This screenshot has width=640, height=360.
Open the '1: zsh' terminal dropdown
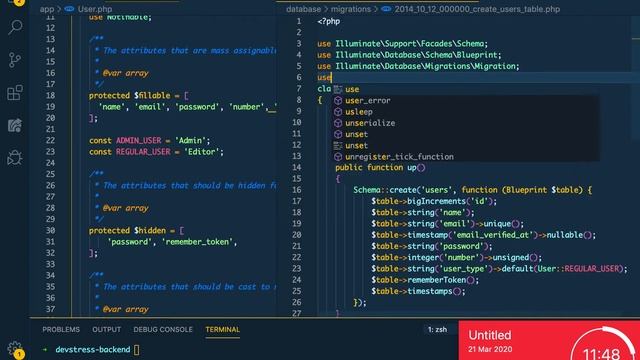point(438,329)
